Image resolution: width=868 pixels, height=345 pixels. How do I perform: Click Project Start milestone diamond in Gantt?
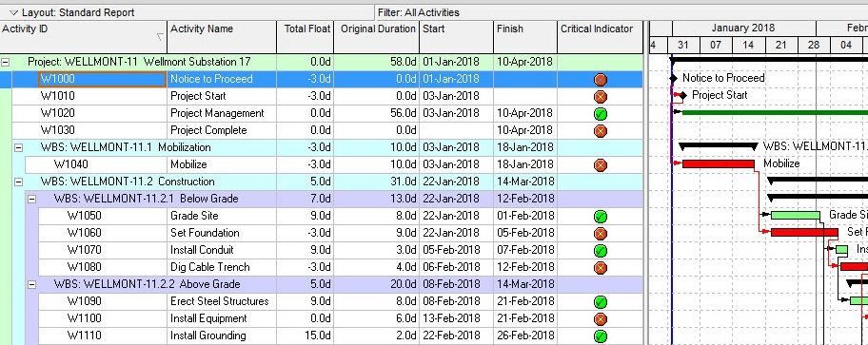(x=683, y=96)
